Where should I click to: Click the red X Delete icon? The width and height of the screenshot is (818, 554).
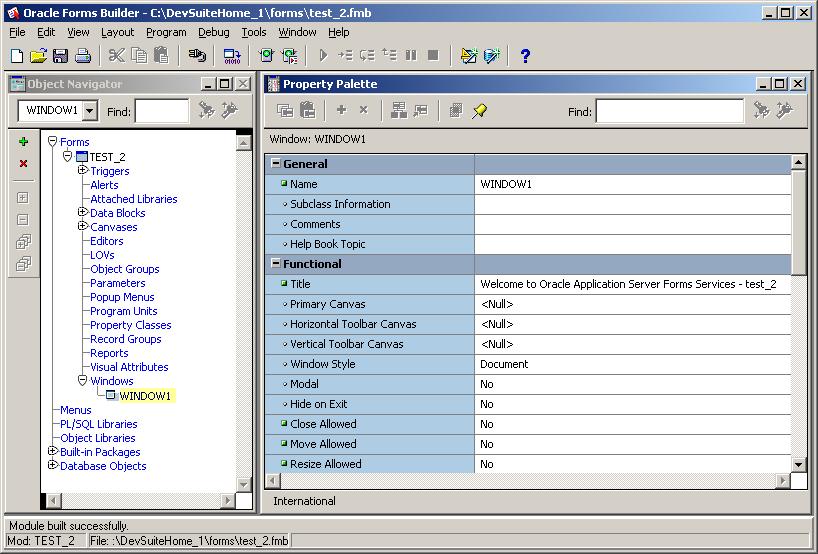tap(23, 164)
